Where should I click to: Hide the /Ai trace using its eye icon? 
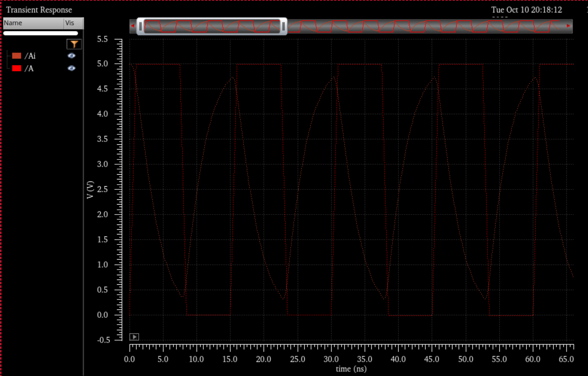(x=71, y=56)
